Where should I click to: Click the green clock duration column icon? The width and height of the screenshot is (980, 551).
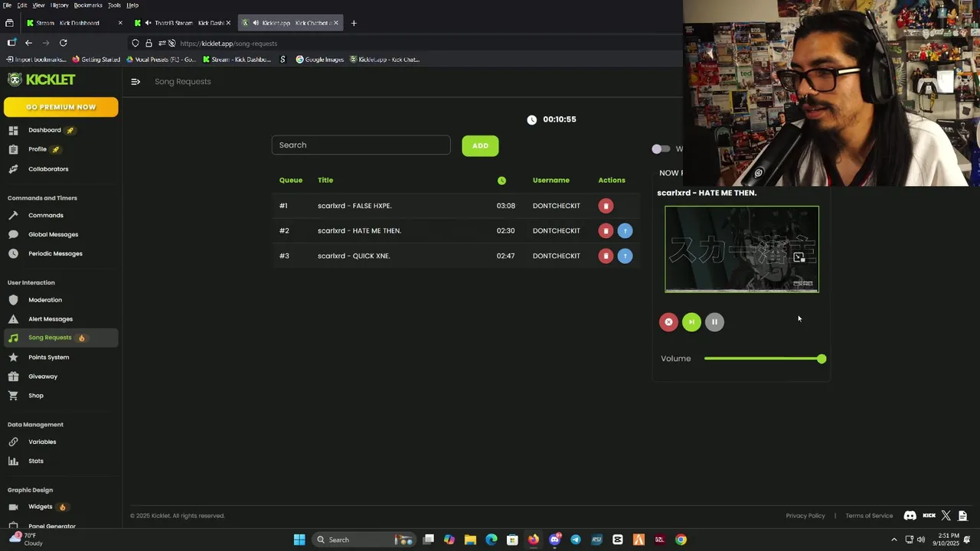pyautogui.click(x=501, y=181)
